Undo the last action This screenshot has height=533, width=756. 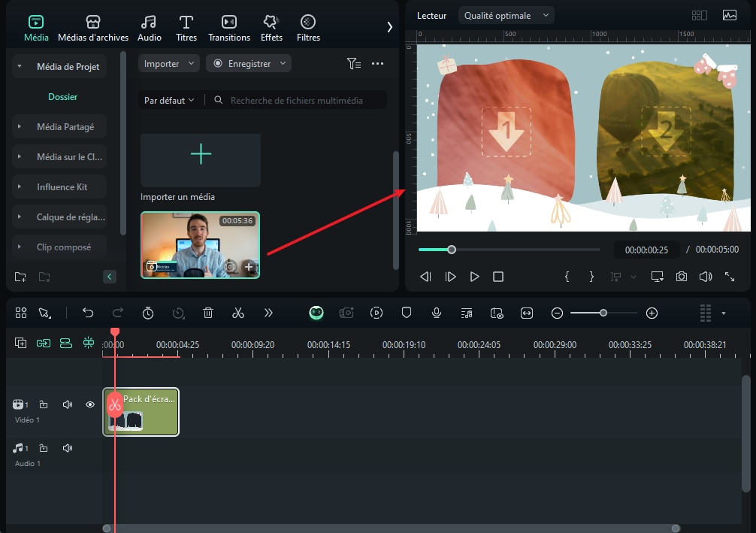(x=88, y=313)
